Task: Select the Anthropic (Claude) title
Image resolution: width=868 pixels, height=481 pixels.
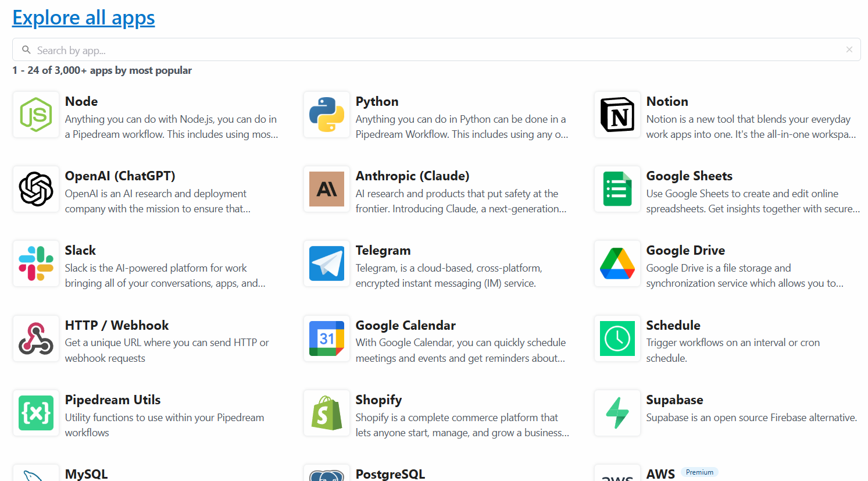Action: [412, 176]
